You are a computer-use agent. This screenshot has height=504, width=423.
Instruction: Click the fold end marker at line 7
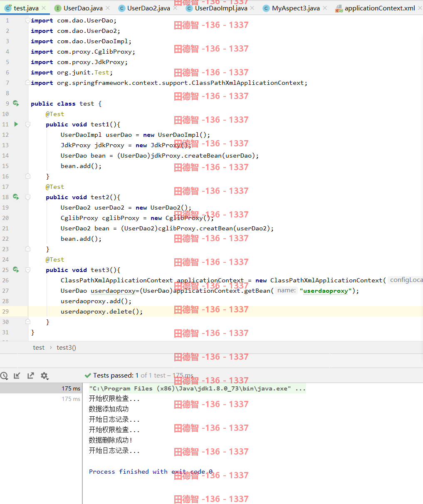click(x=28, y=83)
